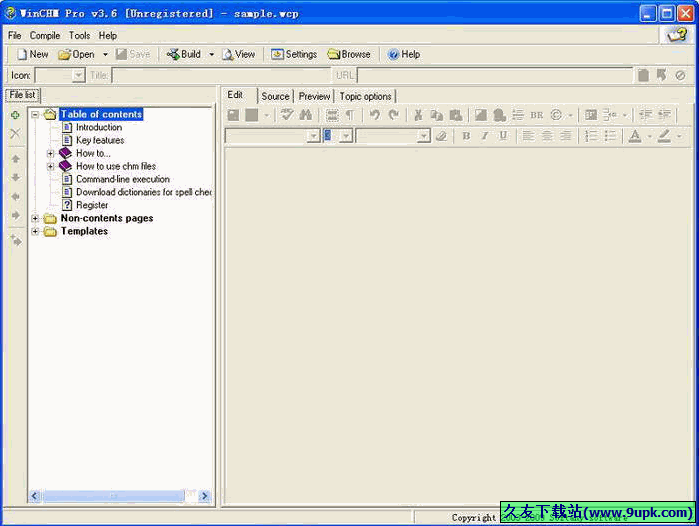The width and height of the screenshot is (699, 526).
Task: Click the New project toolbar button
Action: point(33,54)
